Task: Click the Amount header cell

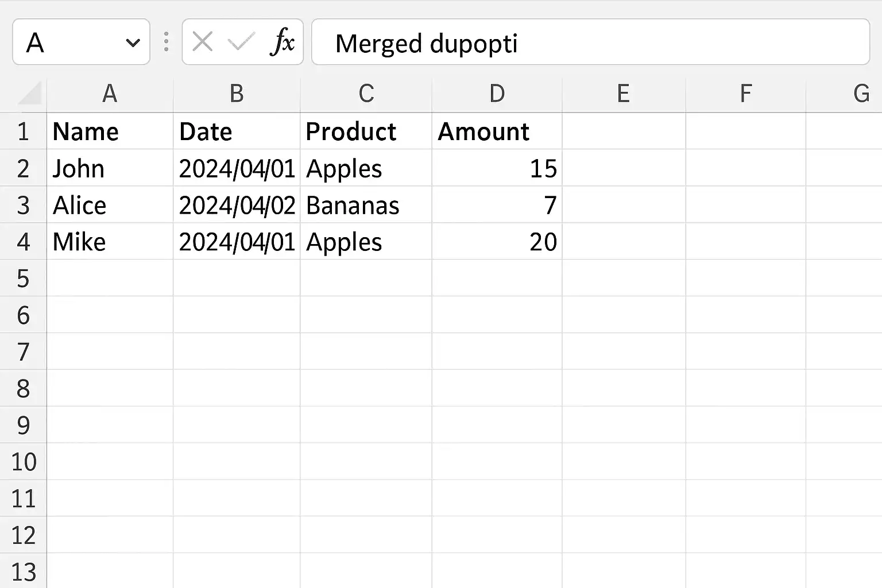Action: (x=497, y=131)
